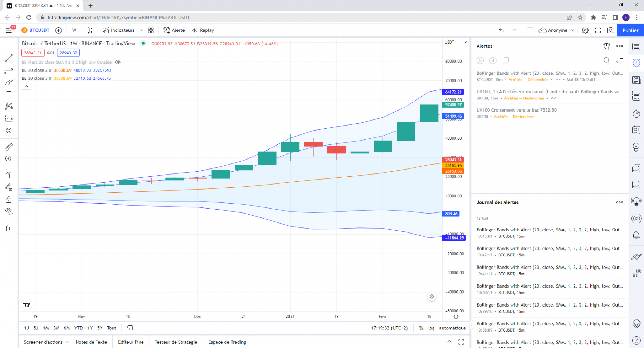Image resolution: width=644 pixels, height=348 pixels.
Task: Open the Fibonacci/Gann tools group
Action: [x=9, y=70]
